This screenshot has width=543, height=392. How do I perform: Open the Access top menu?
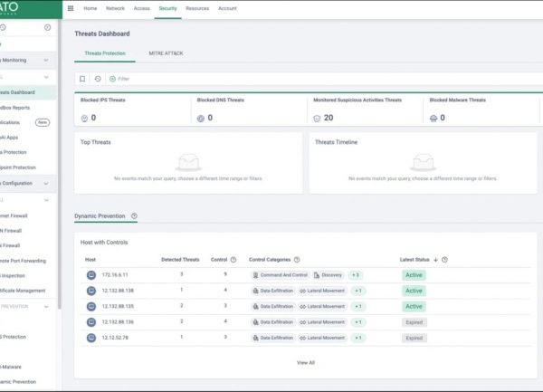tap(142, 8)
